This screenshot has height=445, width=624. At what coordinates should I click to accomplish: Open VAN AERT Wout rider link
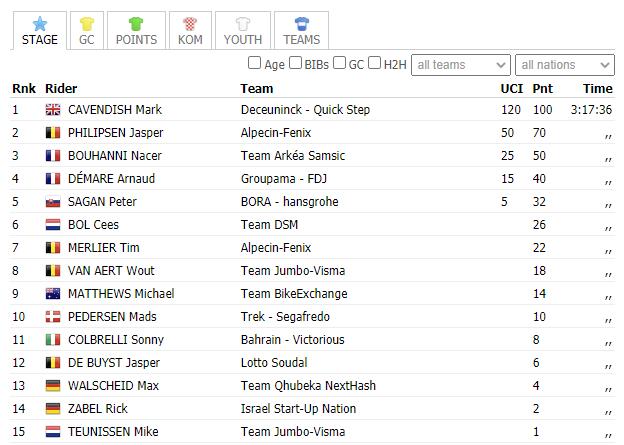111,271
